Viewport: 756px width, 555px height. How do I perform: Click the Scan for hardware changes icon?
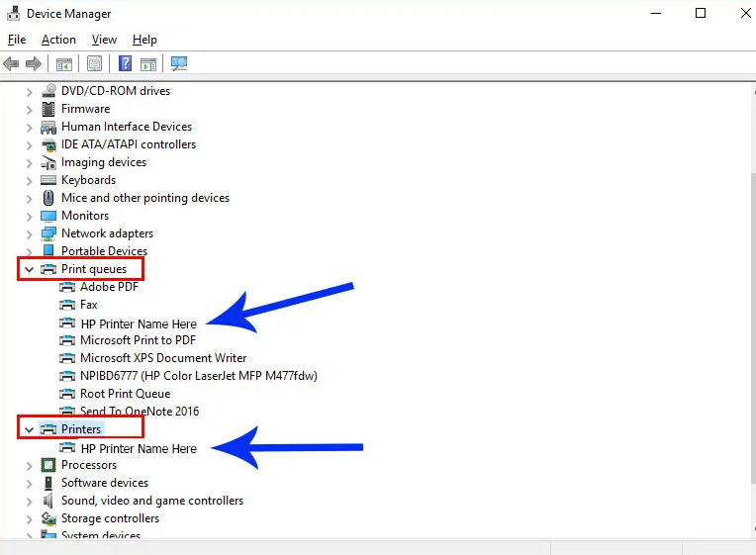pos(179,64)
